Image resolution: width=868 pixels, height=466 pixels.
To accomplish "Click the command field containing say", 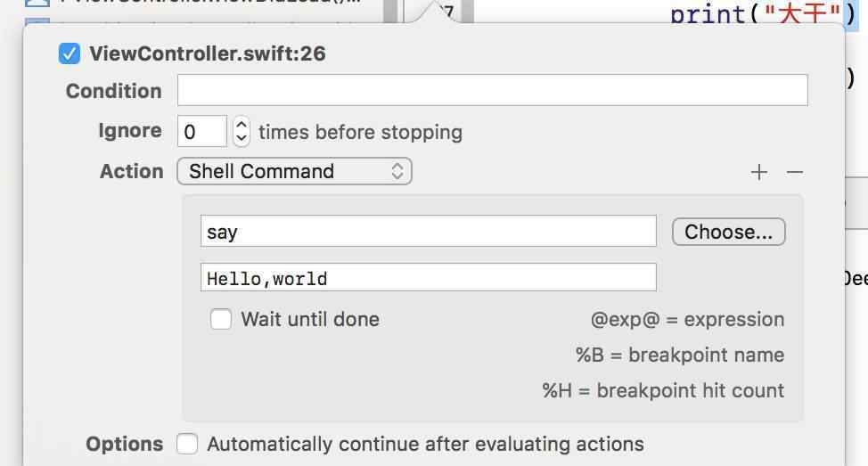I will pyautogui.click(x=429, y=231).
